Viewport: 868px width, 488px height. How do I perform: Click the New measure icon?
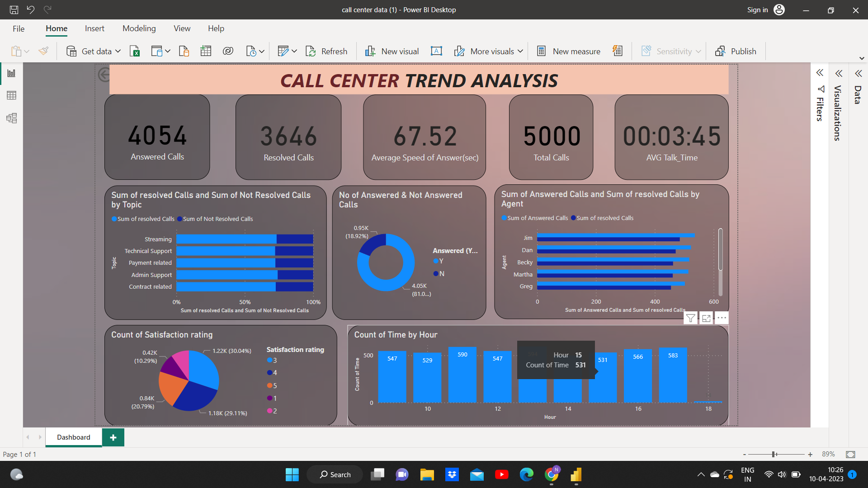[541, 51]
